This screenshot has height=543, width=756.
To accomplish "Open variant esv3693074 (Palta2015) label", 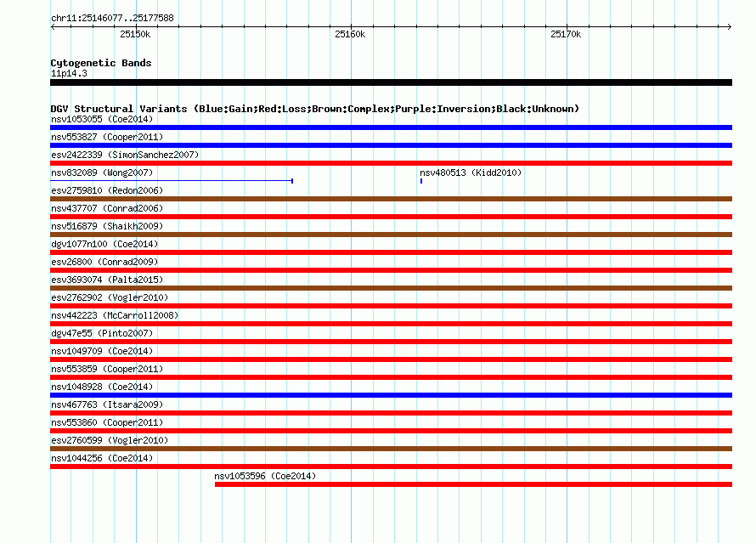I will (x=107, y=280).
